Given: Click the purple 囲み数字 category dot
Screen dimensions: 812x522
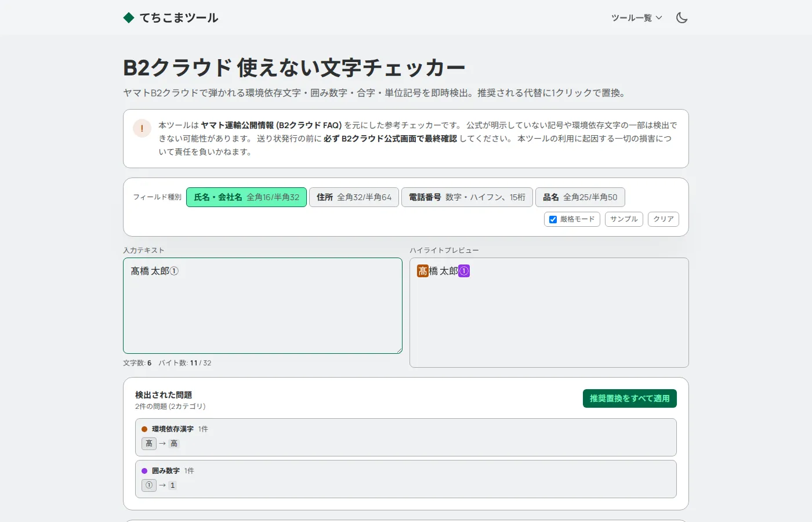Looking at the screenshot, I should tap(144, 471).
